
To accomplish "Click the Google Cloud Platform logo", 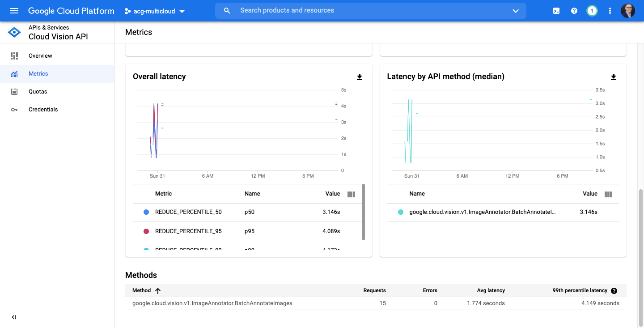I will 71,11.
